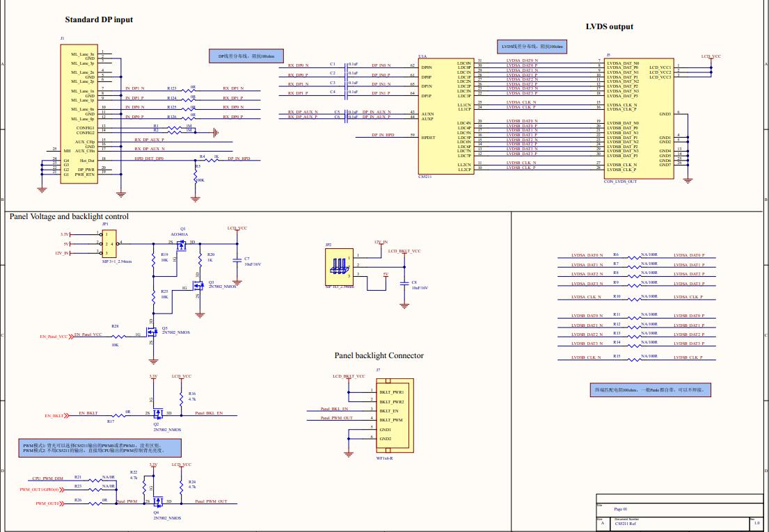
Task: Select the blue DP routing note
Action: [246, 56]
